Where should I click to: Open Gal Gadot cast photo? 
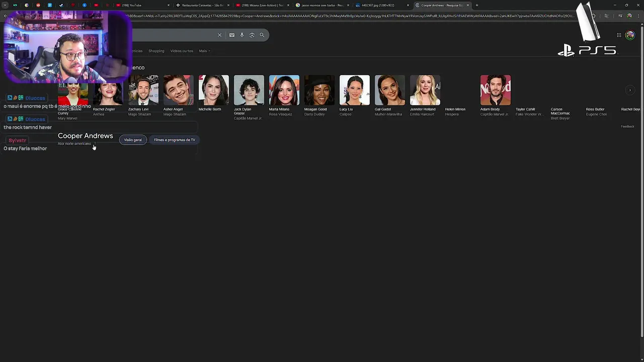[x=390, y=90]
